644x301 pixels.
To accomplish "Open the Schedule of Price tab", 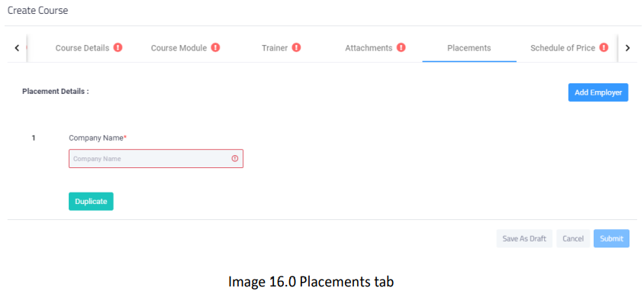I will pos(562,48).
